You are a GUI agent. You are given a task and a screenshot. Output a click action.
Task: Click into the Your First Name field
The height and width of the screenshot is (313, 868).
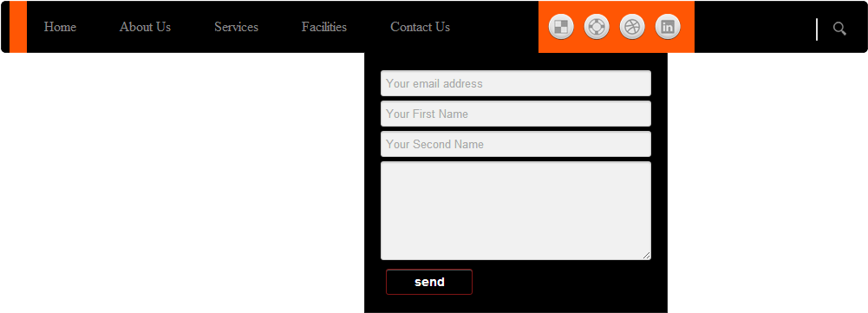(x=516, y=114)
